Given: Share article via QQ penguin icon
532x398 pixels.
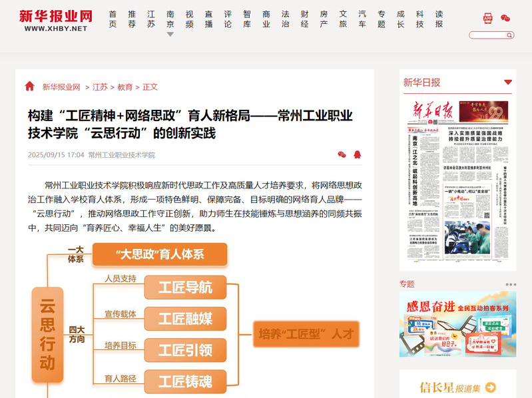Looking at the screenshot, I should click(358, 154).
